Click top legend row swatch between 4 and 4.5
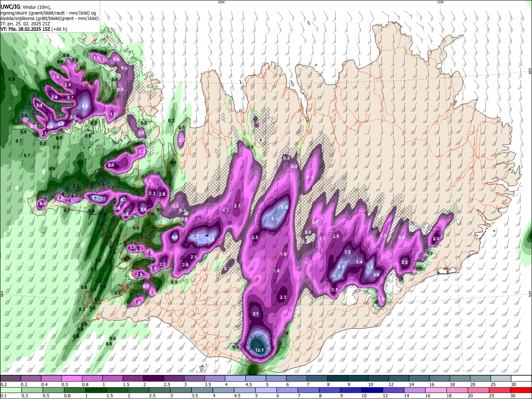 (x=234, y=378)
